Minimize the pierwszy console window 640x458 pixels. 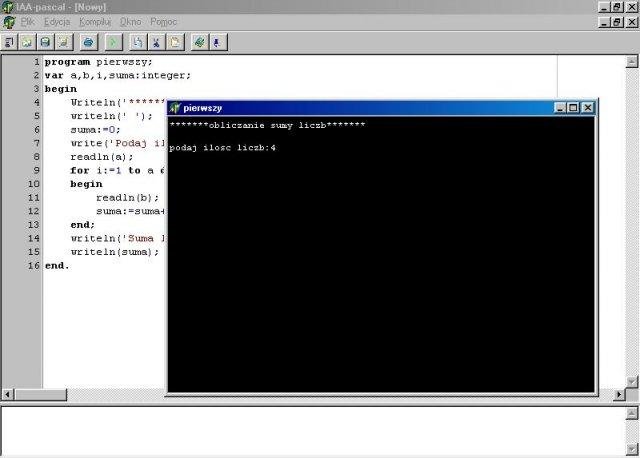[x=560, y=108]
